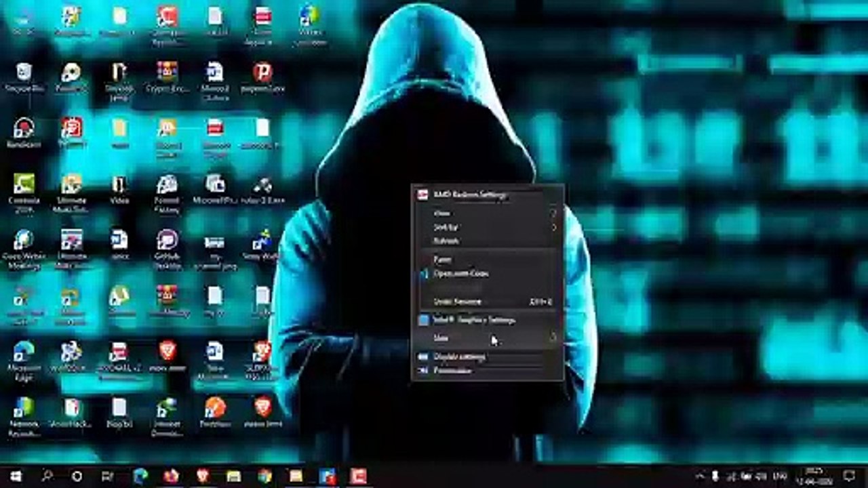The height and width of the screenshot is (488, 868).
Task: Open Task View on the taskbar
Action: [107, 476]
